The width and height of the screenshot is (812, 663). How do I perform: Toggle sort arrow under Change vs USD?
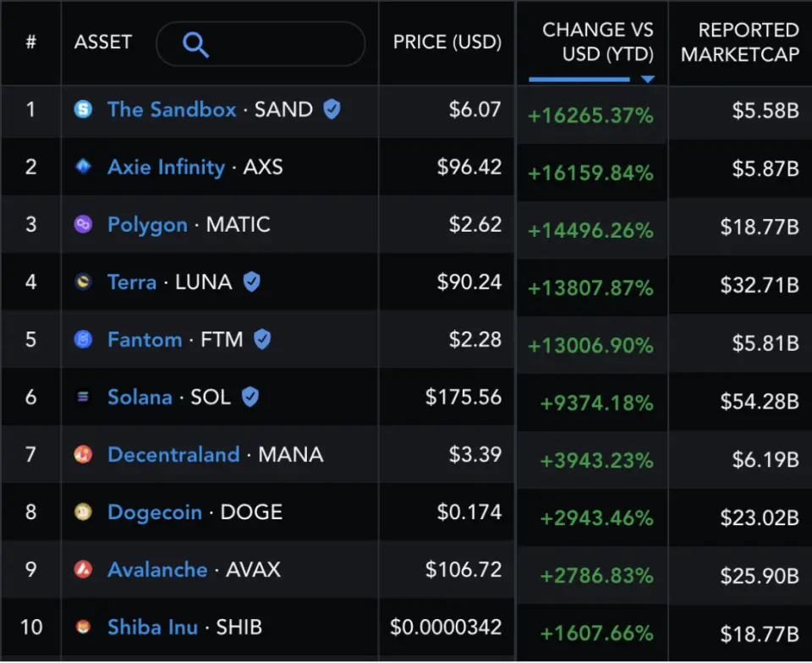point(647,79)
